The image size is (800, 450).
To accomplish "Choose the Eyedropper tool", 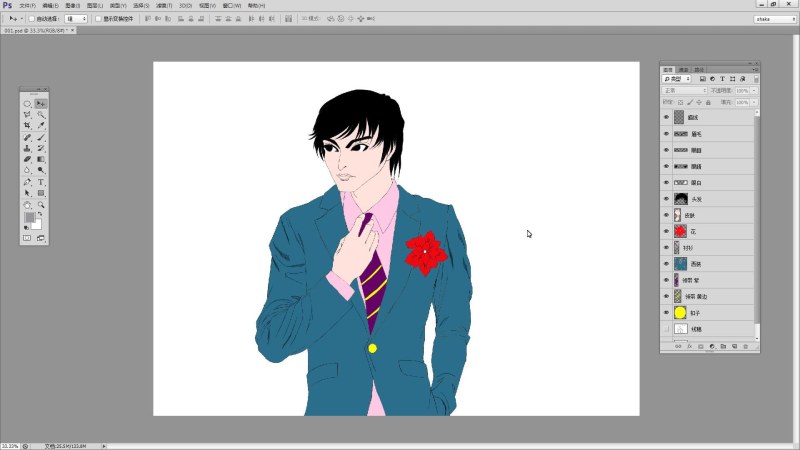I will 41,126.
